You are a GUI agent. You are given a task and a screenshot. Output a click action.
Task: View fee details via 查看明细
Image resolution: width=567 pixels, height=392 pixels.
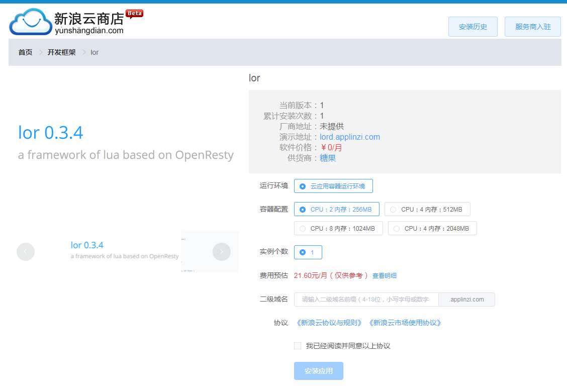[x=385, y=275]
